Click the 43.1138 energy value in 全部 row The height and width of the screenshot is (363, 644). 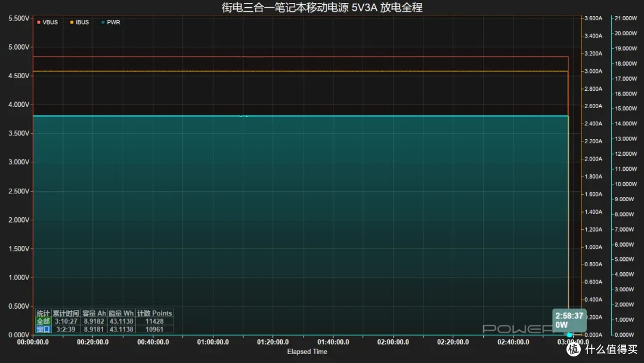click(x=121, y=321)
